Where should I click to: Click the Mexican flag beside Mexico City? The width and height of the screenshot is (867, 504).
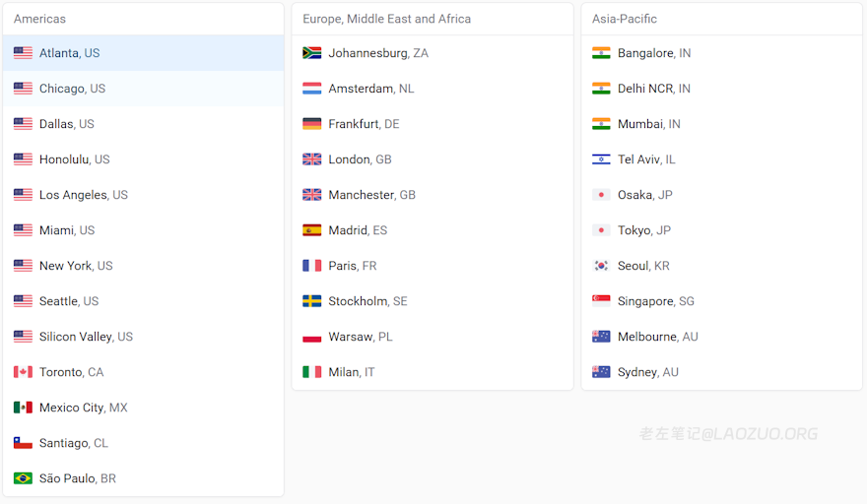pos(23,408)
